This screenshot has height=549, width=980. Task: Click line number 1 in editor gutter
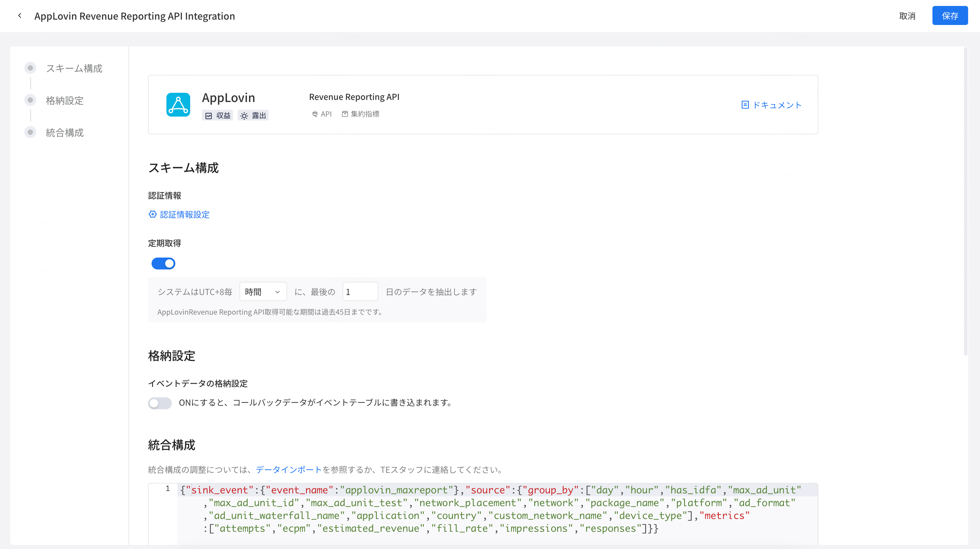[167, 489]
